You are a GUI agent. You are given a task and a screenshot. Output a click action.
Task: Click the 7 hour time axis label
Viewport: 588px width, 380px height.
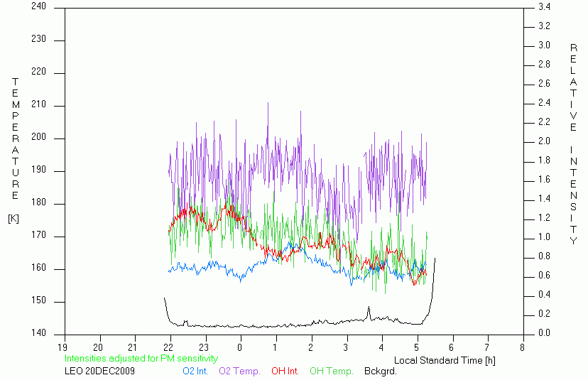pos(487,348)
